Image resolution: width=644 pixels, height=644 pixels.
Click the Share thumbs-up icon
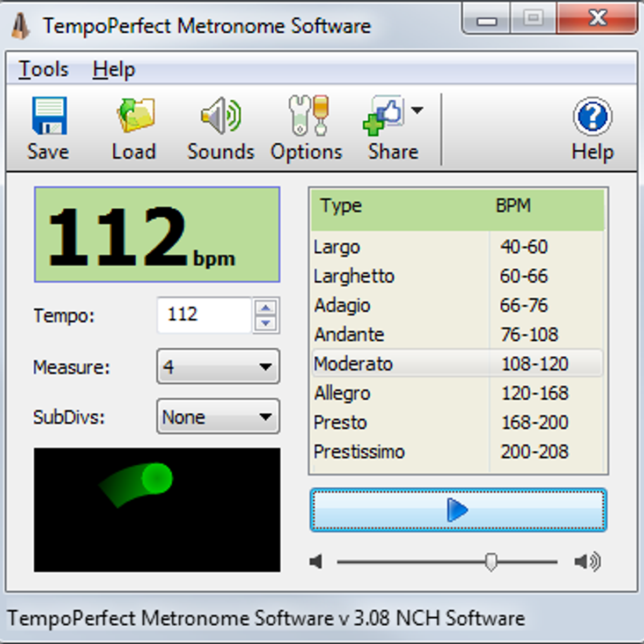383,115
